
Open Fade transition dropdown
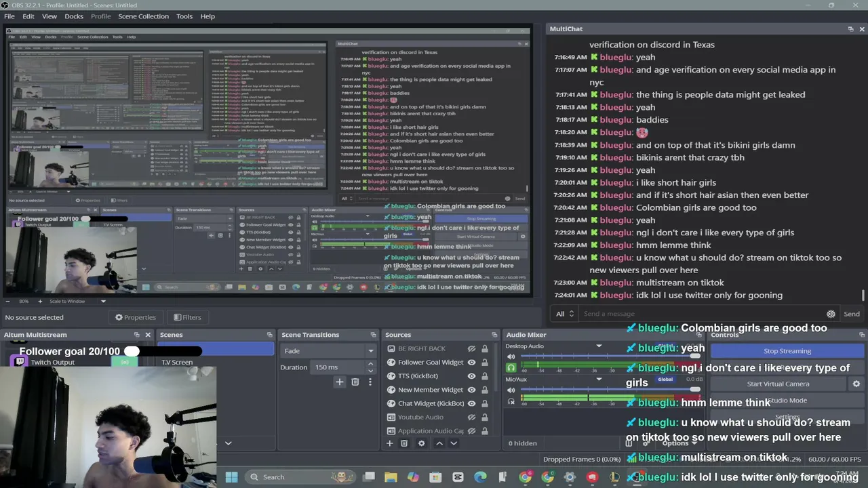(x=328, y=350)
